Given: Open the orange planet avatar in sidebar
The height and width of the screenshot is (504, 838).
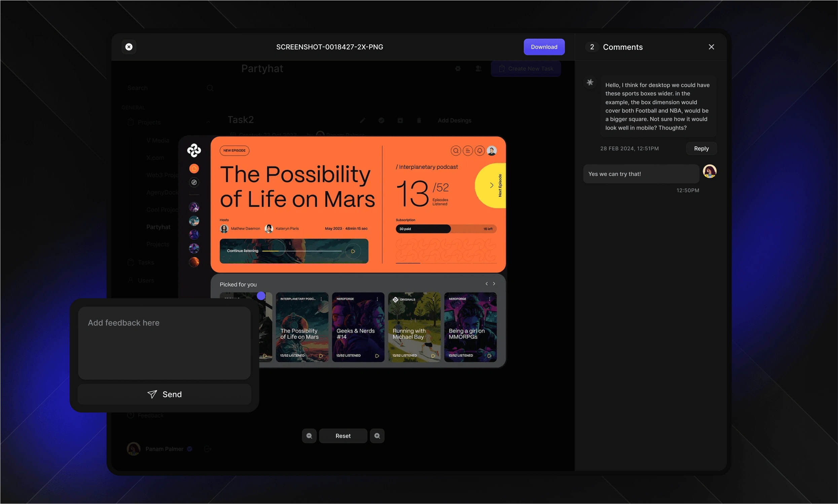Looking at the screenshot, I should (194, 262).
